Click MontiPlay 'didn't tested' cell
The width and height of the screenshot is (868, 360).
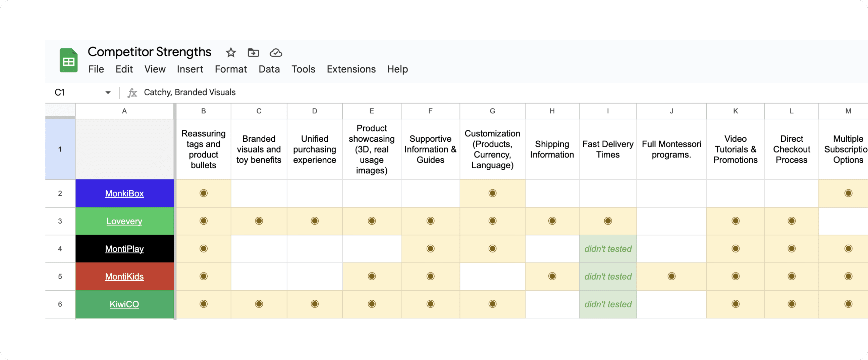pos(607,249)
